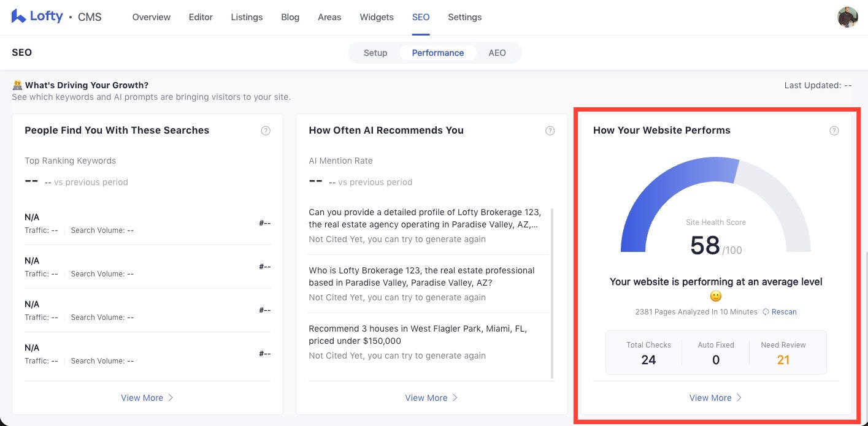Click help icon on AI Recommends You card
The image size is (868, 426).
tap(550, 131)
